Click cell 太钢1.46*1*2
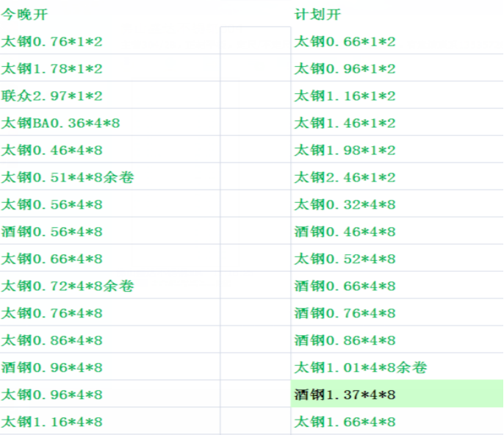Screen dimensions: 504x435 tap(397, 122)
